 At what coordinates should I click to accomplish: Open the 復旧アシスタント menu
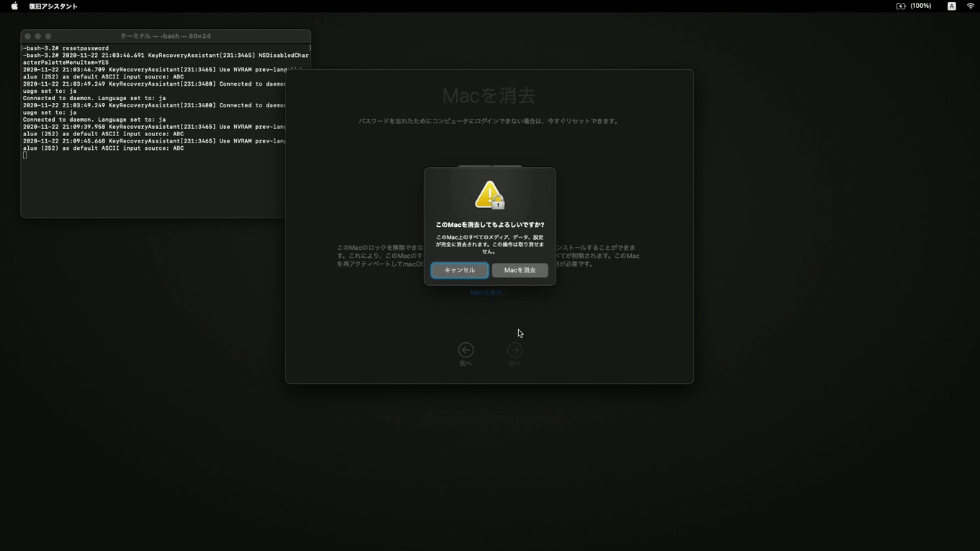pyautogui.click(x=53, y=6)
